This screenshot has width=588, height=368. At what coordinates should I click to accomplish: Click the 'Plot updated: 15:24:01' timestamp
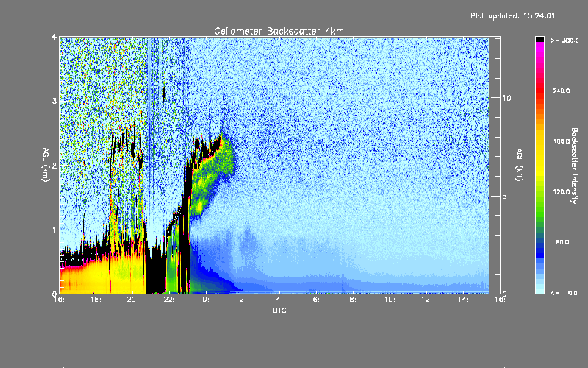tap(512, 15)
